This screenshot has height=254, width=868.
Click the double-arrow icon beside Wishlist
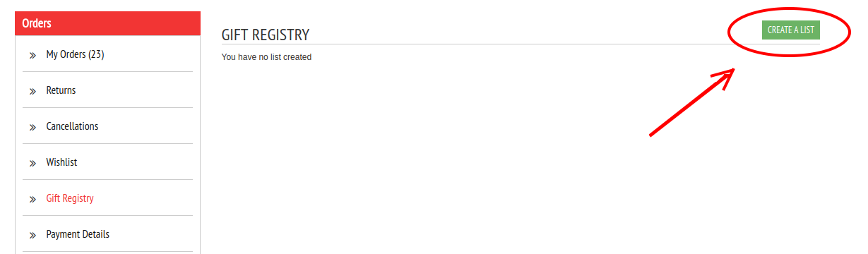click(32, 163)
